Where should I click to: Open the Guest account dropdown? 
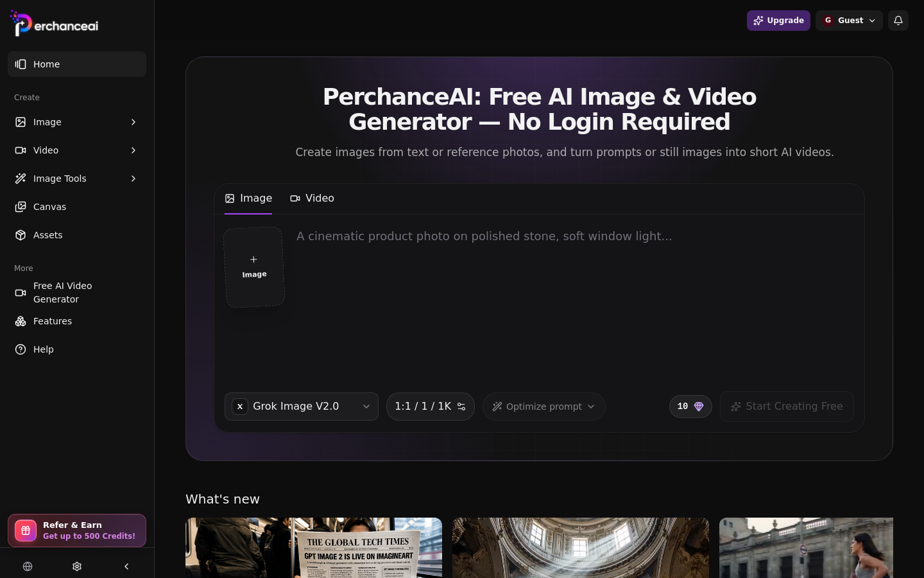pos(849,21)
